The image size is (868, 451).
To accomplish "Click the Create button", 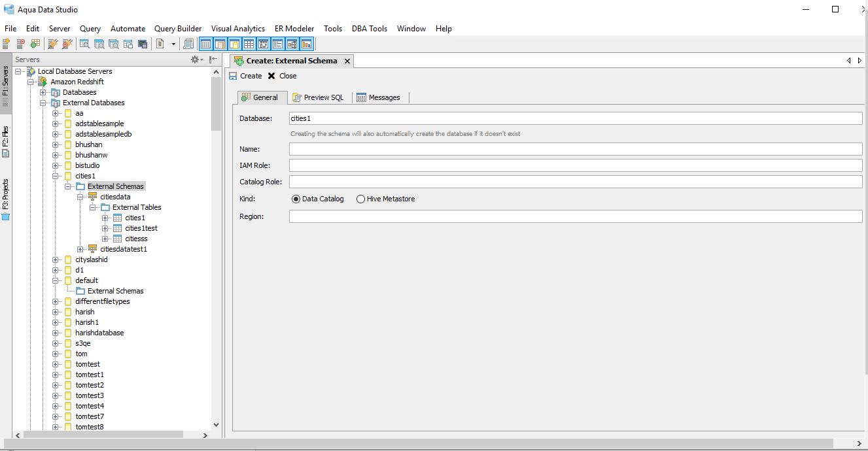I will point(245,76).
